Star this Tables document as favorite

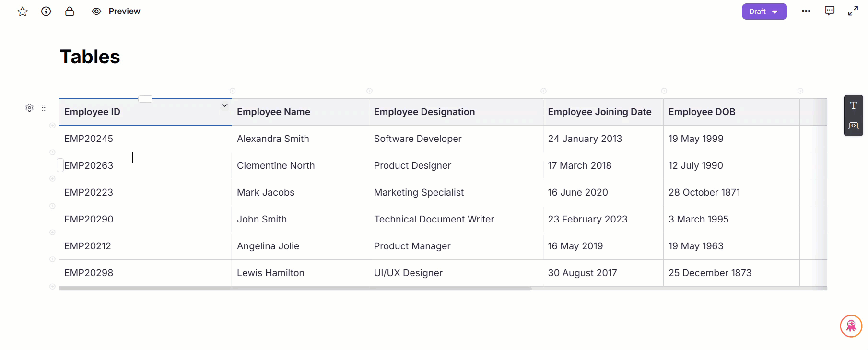coord(23,12)
